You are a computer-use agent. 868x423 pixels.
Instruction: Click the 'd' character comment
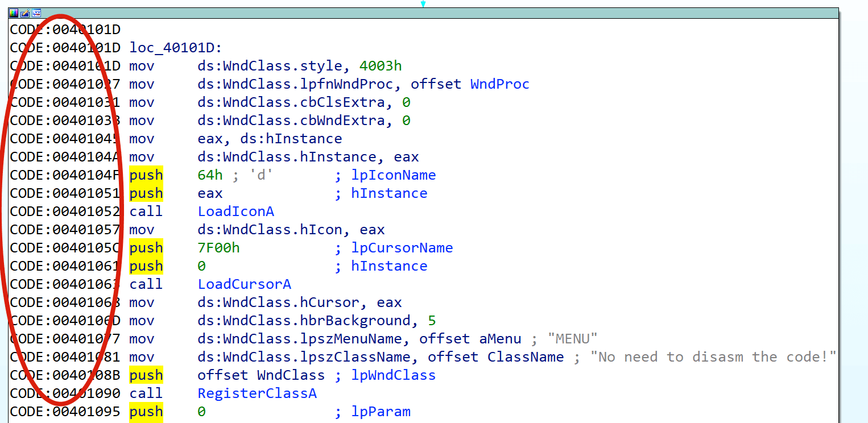261,175
